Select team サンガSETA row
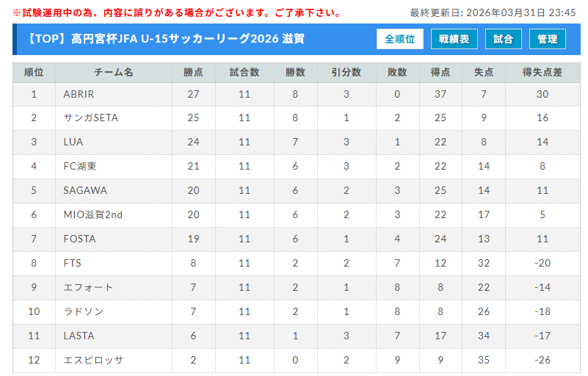This screenshot has height=376, width=588. 91,118
